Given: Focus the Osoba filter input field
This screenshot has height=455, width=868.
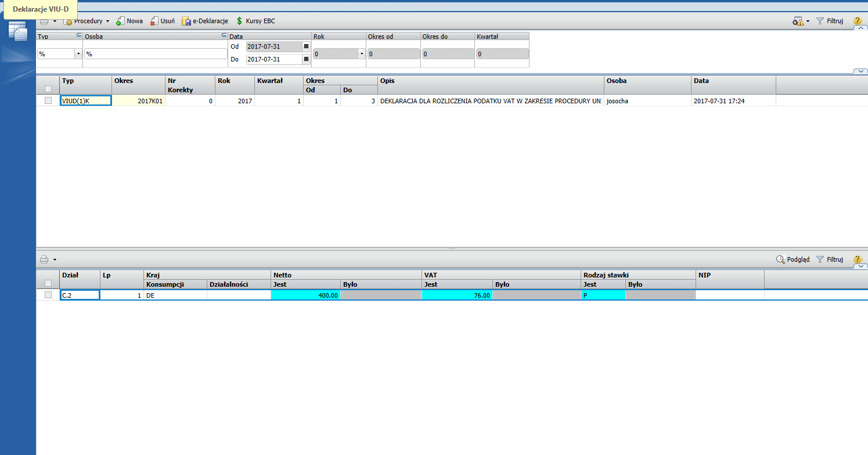Looking at the screenshot, I should click(156, 54).
